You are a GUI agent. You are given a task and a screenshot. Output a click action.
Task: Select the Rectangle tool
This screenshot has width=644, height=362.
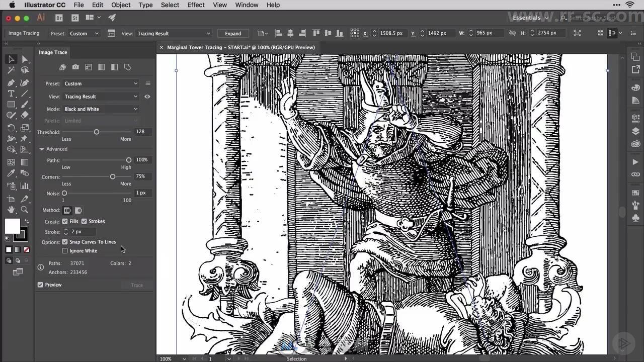click(x=11, y=105)
